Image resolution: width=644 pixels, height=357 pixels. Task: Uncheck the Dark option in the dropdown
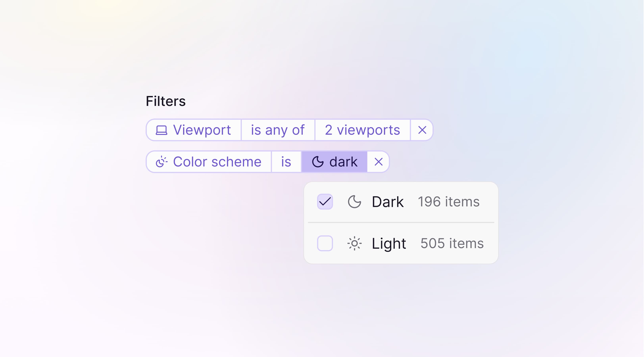click(325, 201)
